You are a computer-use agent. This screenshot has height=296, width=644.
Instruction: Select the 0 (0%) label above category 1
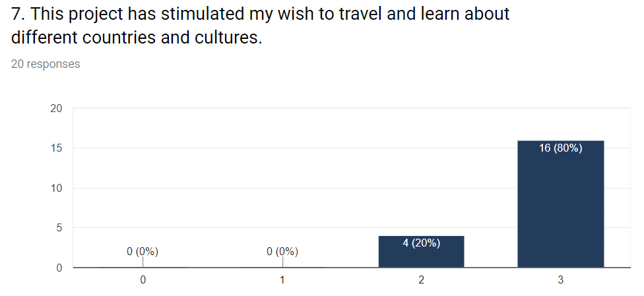[282, 252]
